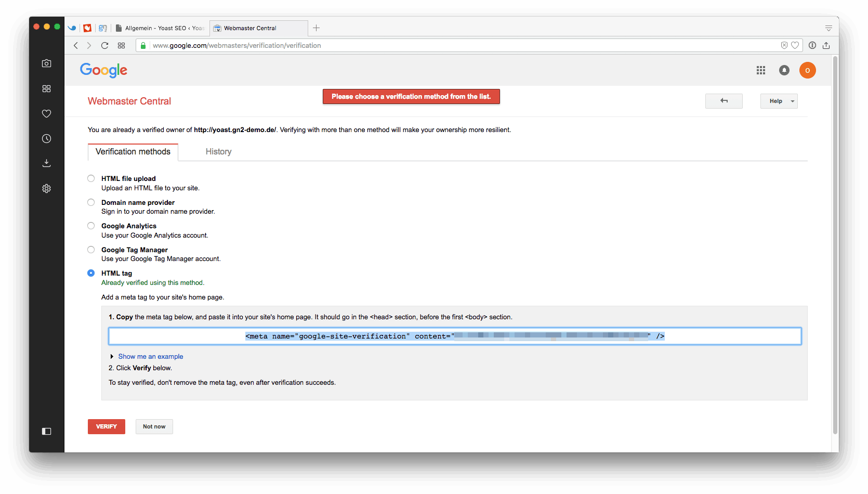Click 'Use your Google Analytics account.' text
Screen dimensions: 868x494
tap(155, 236)
